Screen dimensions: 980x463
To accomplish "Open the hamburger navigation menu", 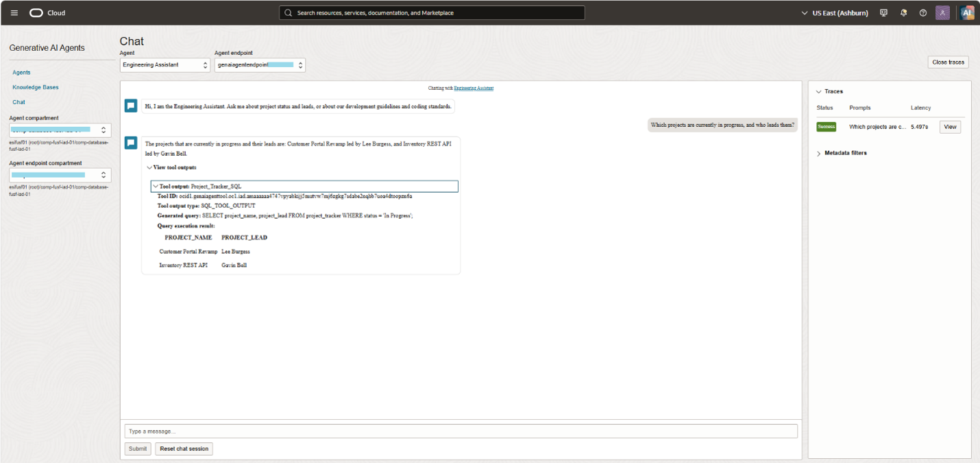I will (14, 12).
